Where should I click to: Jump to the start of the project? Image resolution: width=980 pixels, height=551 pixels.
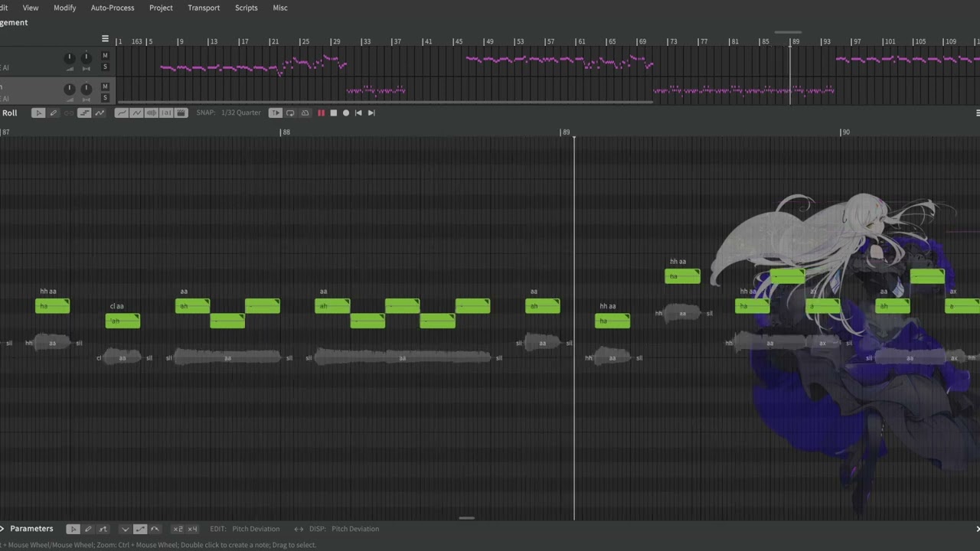click(358, 113)
